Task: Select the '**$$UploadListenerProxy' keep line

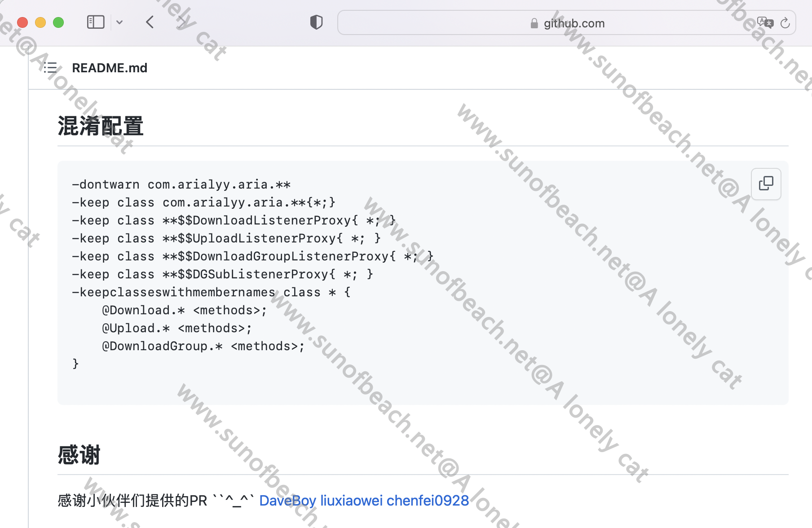Action: tap(226, 238)
